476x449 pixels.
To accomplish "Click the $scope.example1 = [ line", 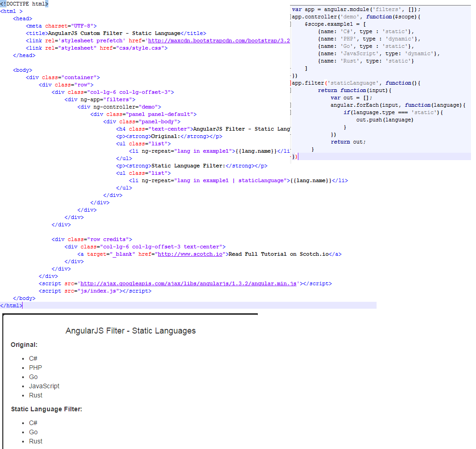I will pos(336,24).
